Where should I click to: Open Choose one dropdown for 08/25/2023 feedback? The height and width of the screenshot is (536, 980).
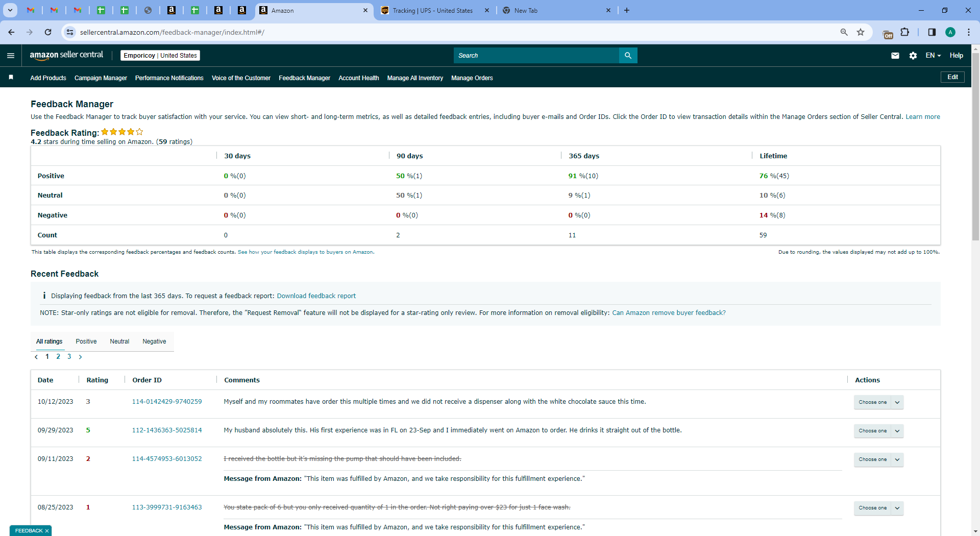pyautogui.click(x=878, y=508)
